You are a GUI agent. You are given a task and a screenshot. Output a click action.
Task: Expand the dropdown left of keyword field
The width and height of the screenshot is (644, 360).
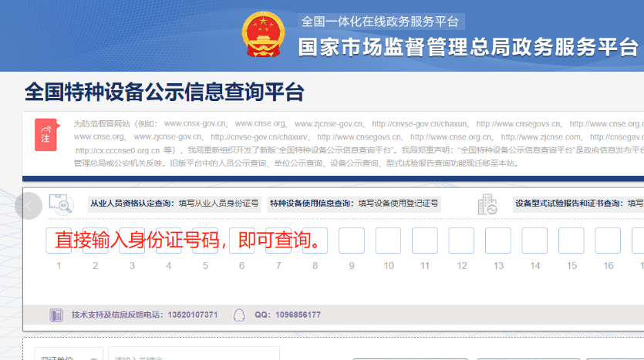point(69,355)
